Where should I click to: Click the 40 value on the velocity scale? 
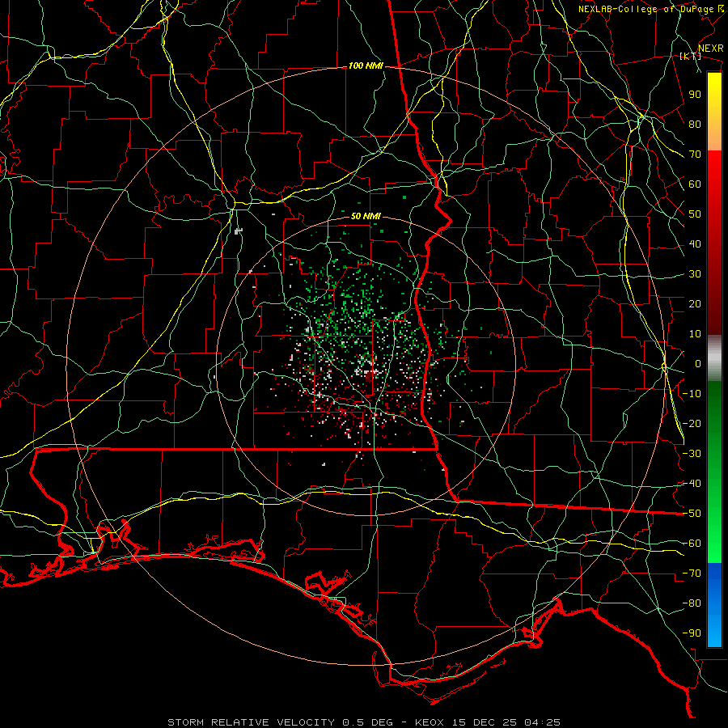point(695,244)
